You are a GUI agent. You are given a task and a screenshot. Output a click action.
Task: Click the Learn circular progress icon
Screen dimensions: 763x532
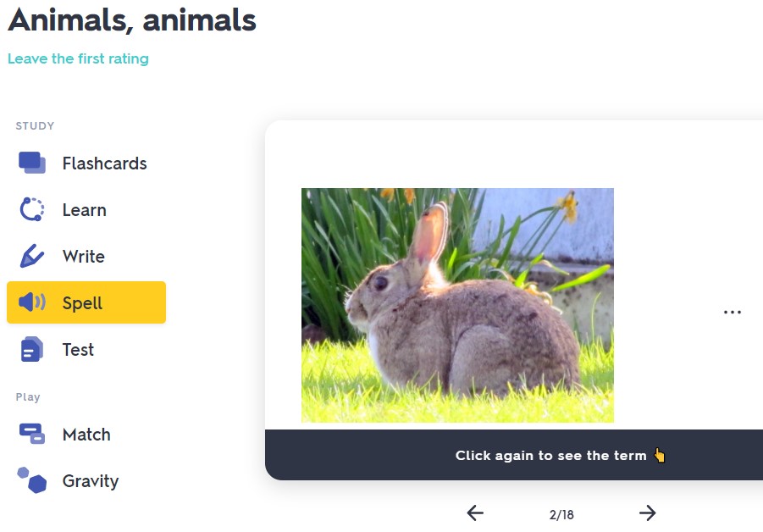32,209
